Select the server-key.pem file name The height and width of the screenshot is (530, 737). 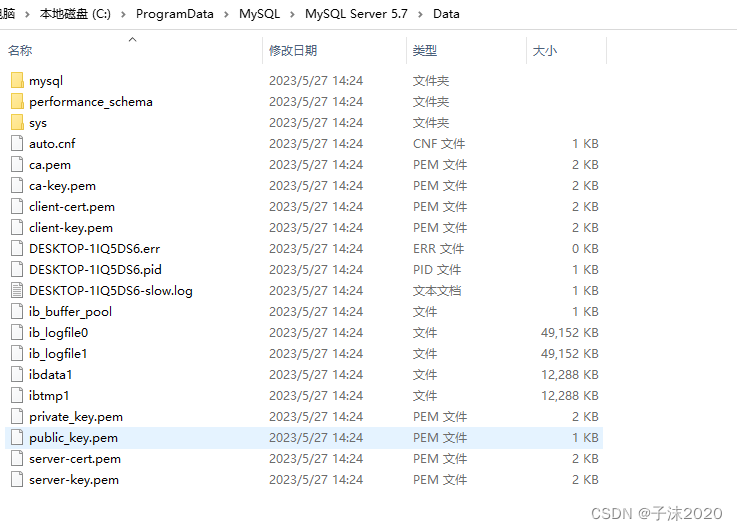pyautogui.click(x=74, y=480)
